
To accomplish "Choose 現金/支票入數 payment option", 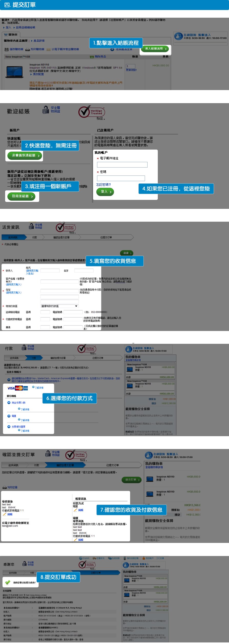I will tap(18, 403).
